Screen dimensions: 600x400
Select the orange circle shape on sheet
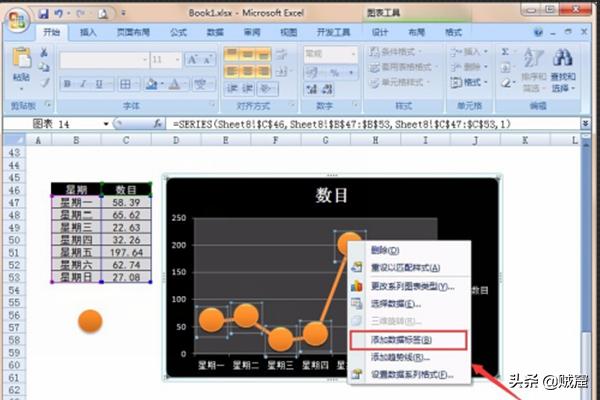pyautogui.click(x=90, y=322)
